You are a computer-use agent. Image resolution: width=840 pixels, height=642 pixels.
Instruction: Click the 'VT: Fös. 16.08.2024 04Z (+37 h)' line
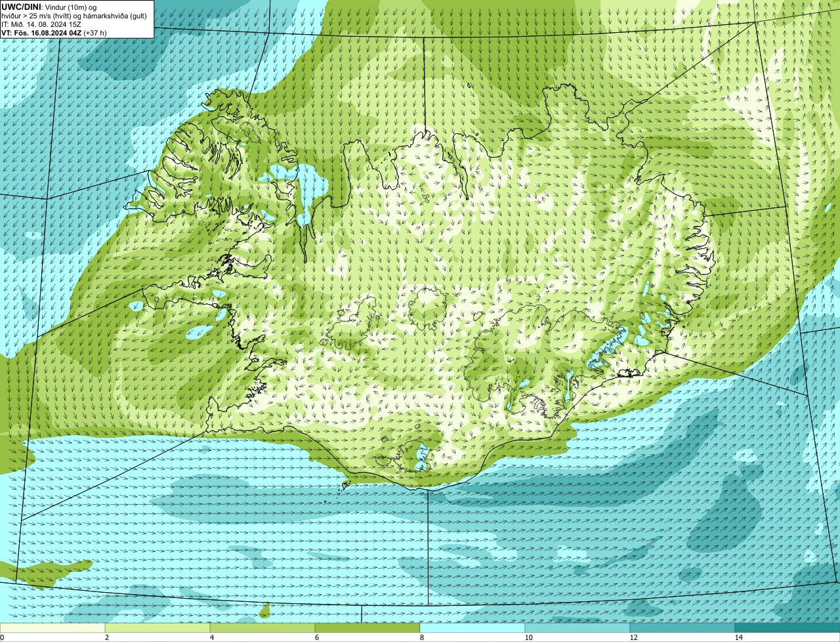54,32
